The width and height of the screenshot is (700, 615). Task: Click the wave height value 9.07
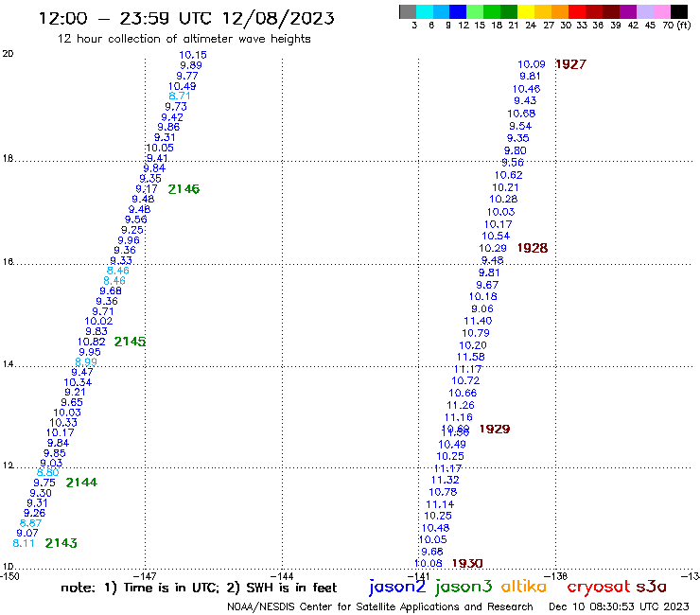click(27, 533)
